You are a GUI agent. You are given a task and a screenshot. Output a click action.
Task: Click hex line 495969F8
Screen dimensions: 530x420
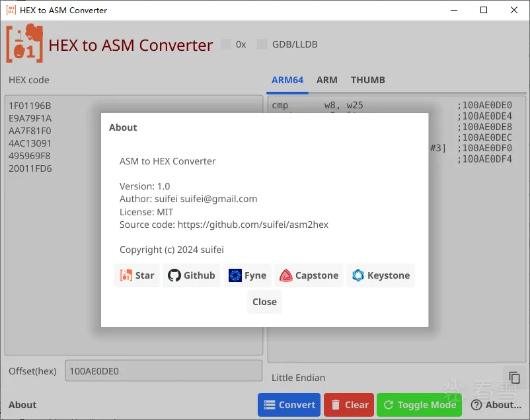(29, 156)
